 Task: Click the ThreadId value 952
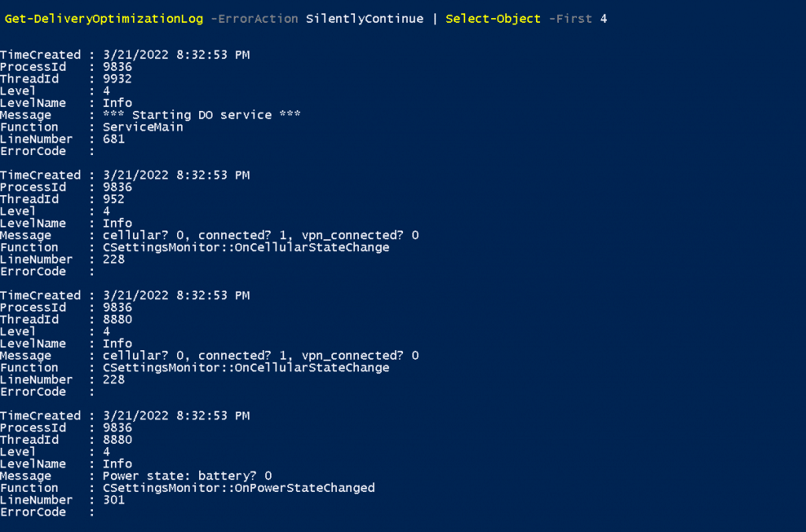tap(113, 199)
